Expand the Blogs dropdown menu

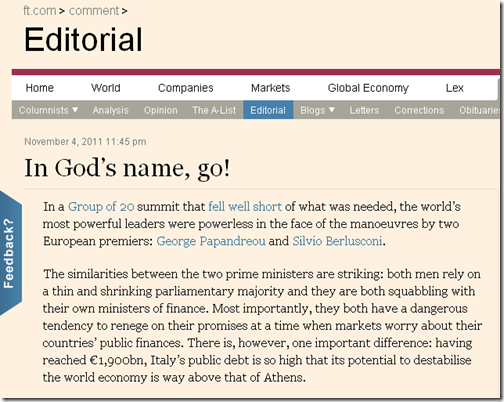point(317,110)
